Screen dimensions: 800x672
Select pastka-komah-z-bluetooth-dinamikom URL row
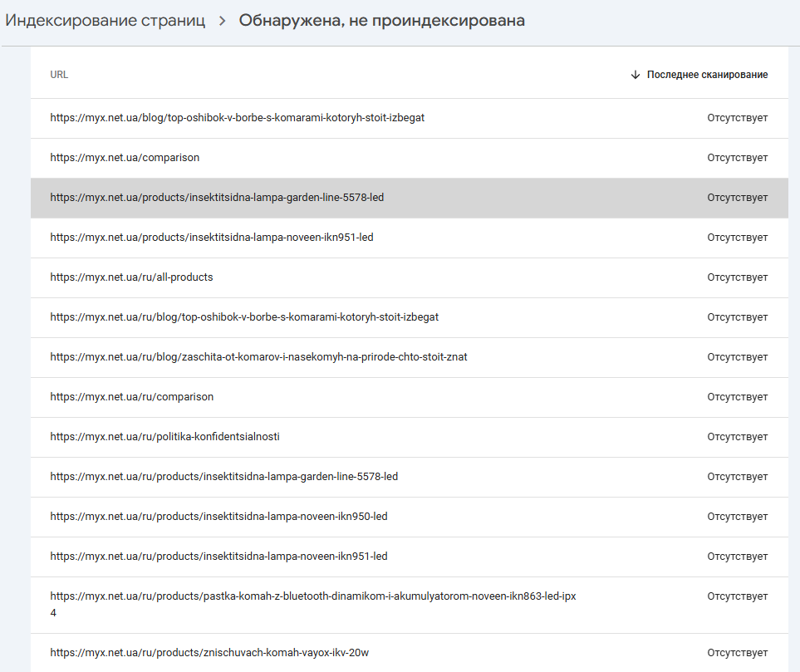click(x=410, y=605)
